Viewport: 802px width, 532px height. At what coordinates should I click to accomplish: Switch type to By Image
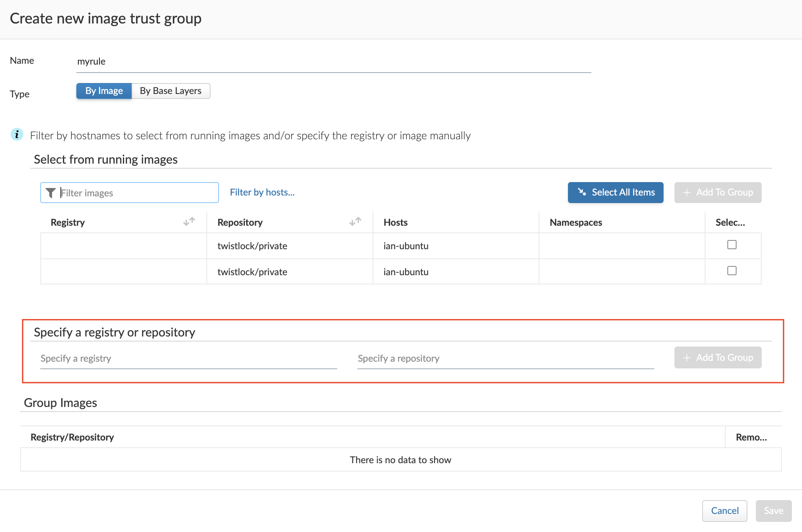(x=104, y=91)
